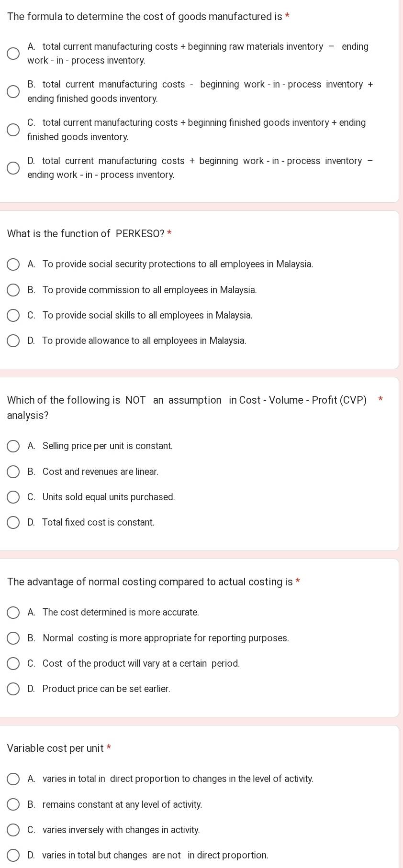Pick option C beginning finished goods inventory

click(x=13, y=130)
